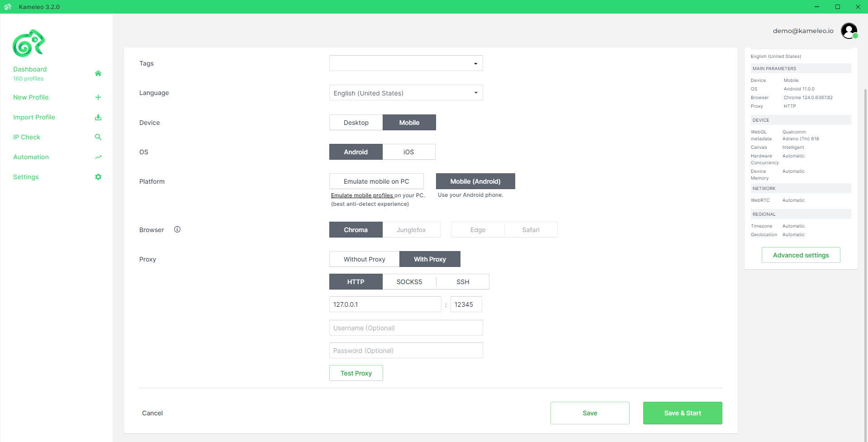Click the IP Check magnifier icon
Viewport: 868px width, 442px height.
(98, 137)
